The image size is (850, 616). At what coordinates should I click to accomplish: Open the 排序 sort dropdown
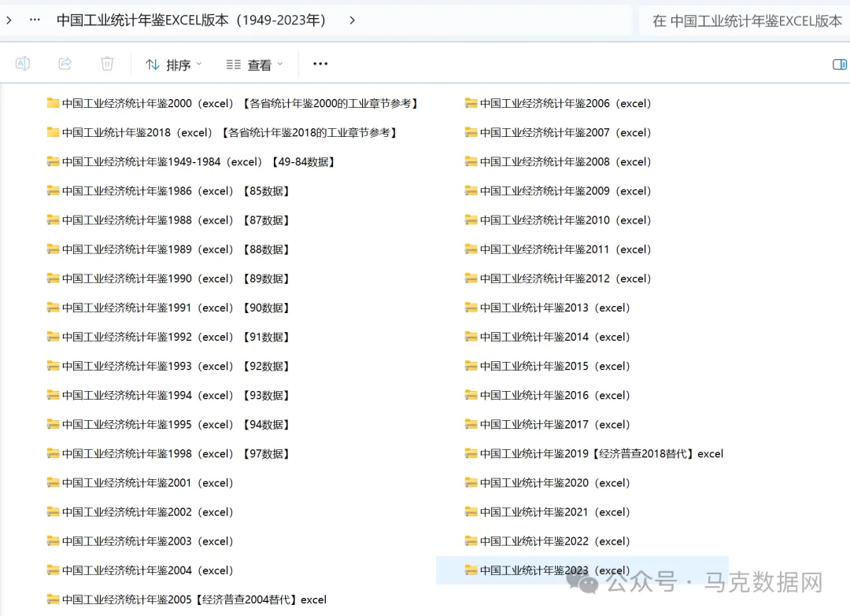[173, 65]
